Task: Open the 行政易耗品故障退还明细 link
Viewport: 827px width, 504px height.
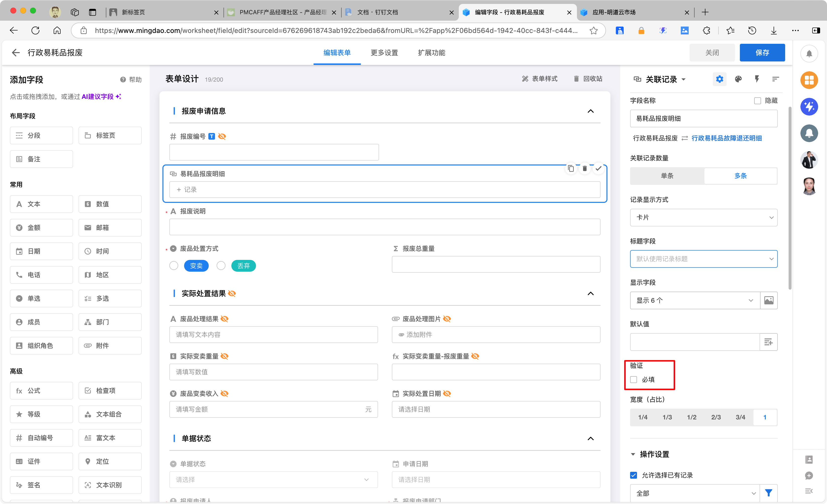Action: click(x=726, y=138)
